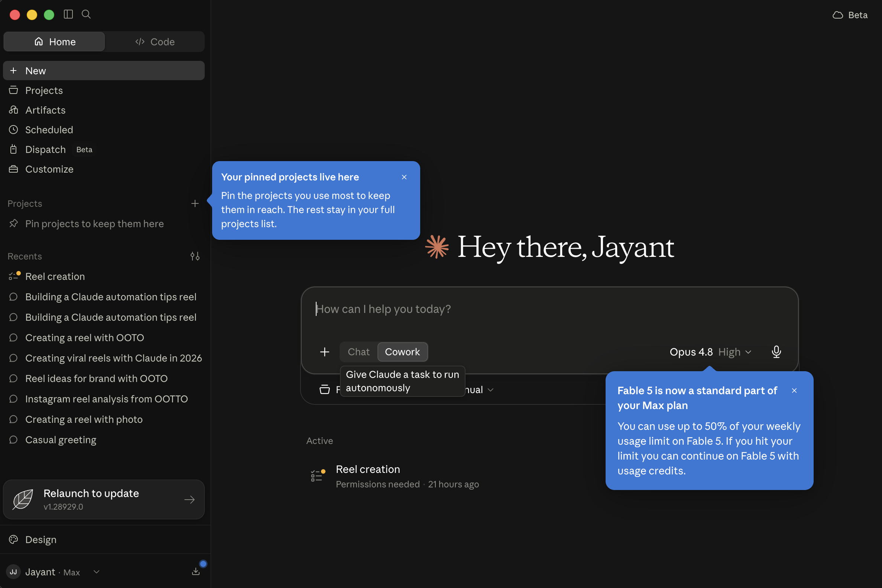882x588 pixels.
Task: Switch to the Code tab
Action: click(155, 42)
